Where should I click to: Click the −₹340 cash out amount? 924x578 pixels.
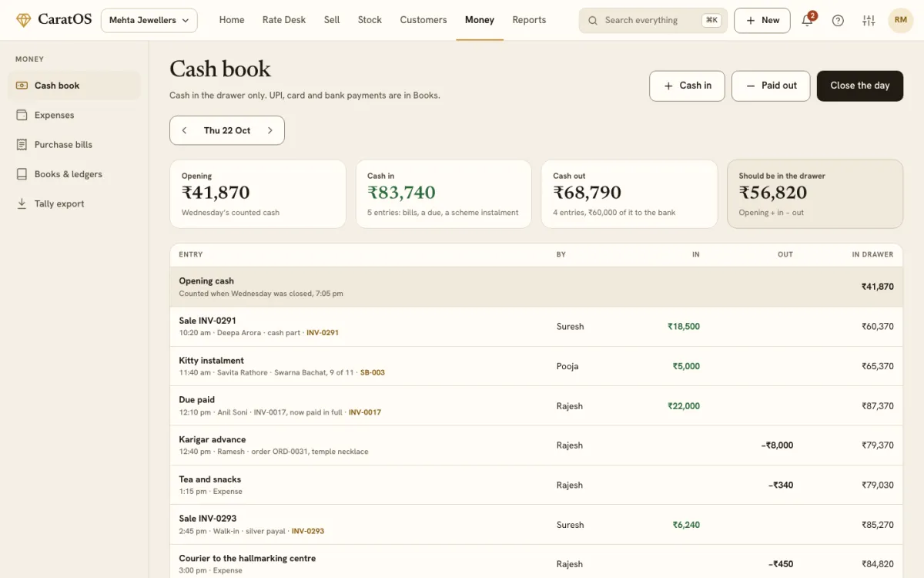pyautogui.click(x=781, y=486)
